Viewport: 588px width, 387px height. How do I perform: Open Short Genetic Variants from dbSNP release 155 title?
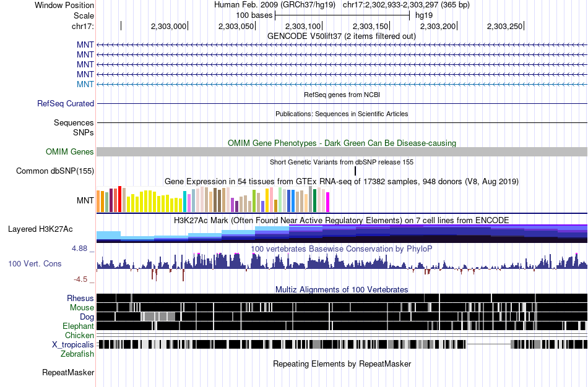point(342,162)
